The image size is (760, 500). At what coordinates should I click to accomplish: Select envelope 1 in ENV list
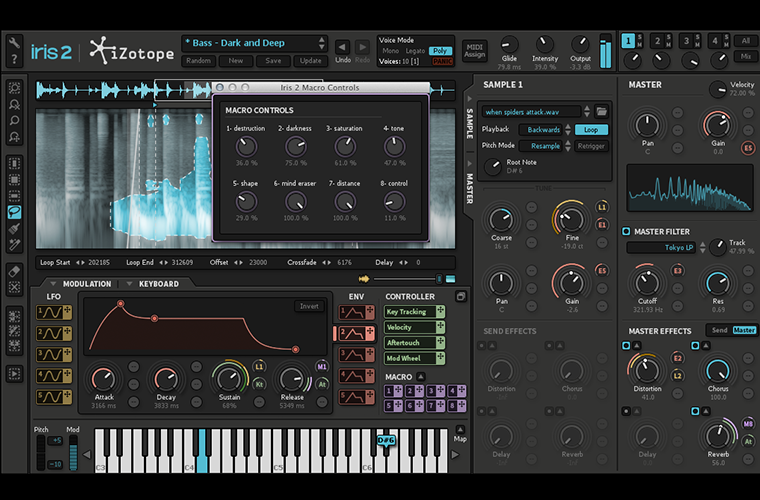(x=356, y=312)
